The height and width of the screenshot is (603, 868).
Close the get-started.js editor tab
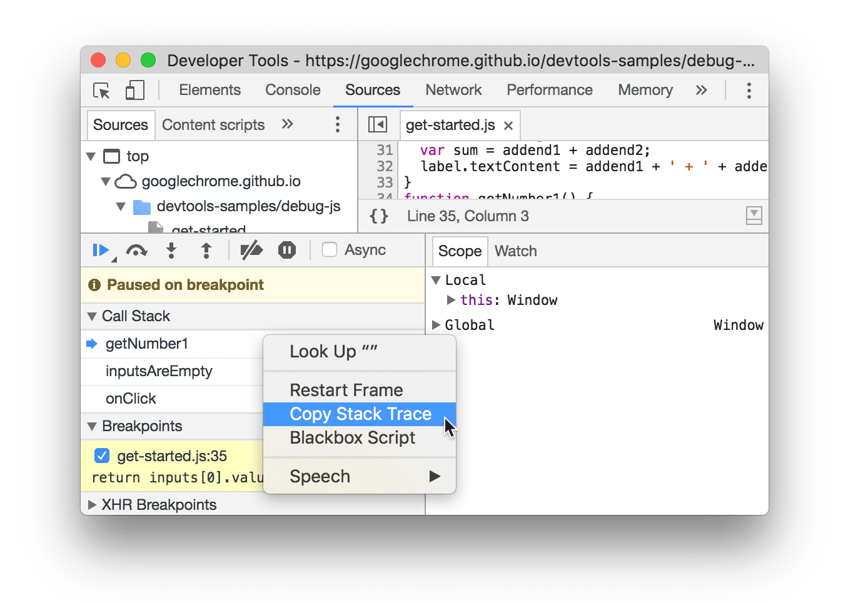pos(508,125)
